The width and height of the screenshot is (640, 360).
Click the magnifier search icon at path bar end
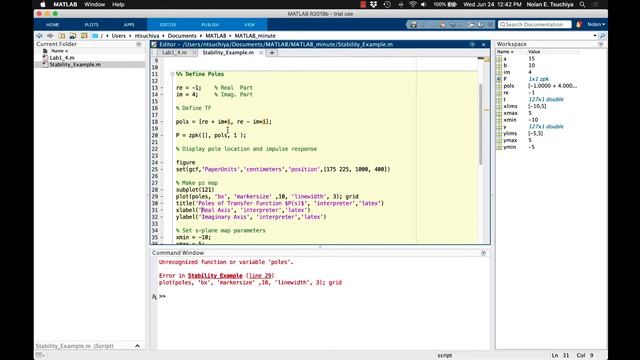click(x=602, y=36)
